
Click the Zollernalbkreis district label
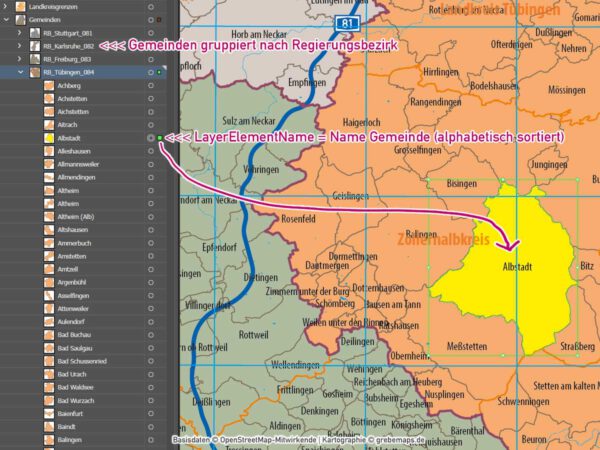[x=443, y=240]
